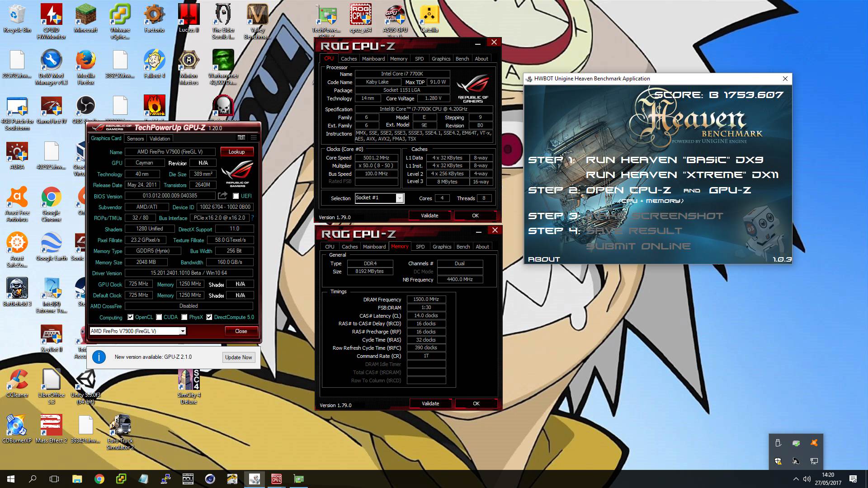Toggle UEFI checkbox in GPU-Z
868x488 pixels.
(236, 196)
